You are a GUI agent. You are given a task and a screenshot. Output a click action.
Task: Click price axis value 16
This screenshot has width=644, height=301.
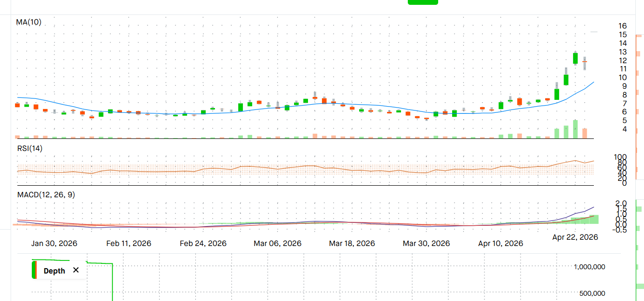[x=623, y=26]
